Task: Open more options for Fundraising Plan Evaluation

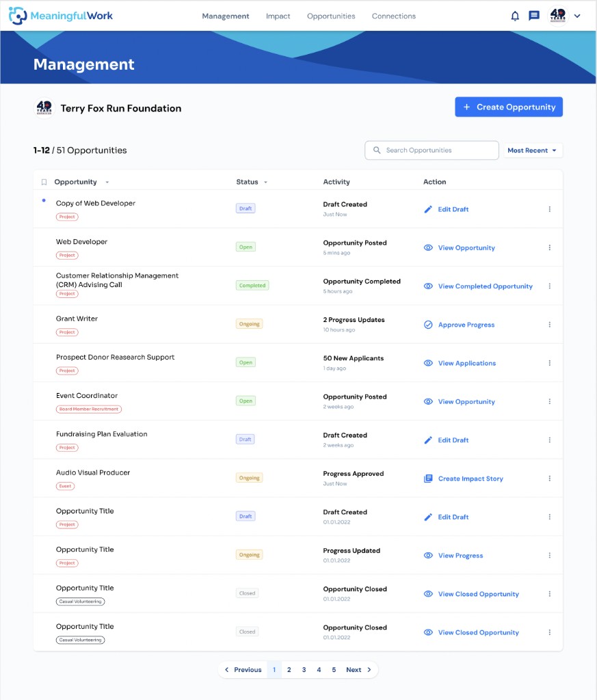Action: click(549, 440)
